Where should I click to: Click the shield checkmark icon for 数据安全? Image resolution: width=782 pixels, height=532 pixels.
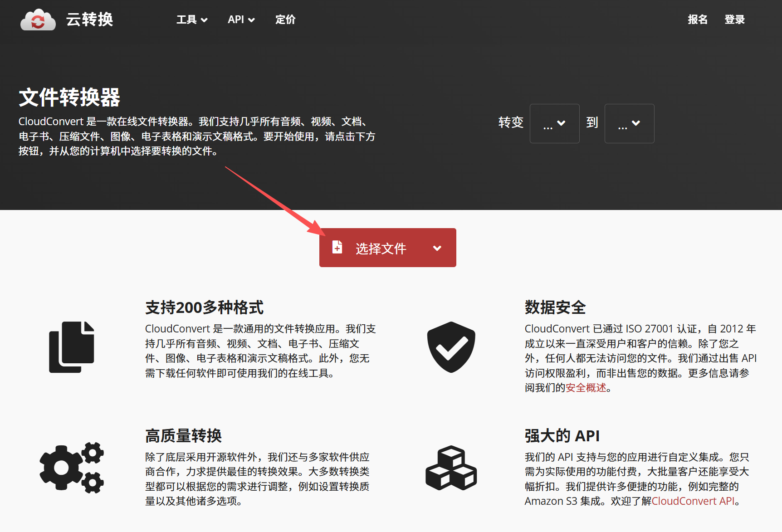click(450, 347)
